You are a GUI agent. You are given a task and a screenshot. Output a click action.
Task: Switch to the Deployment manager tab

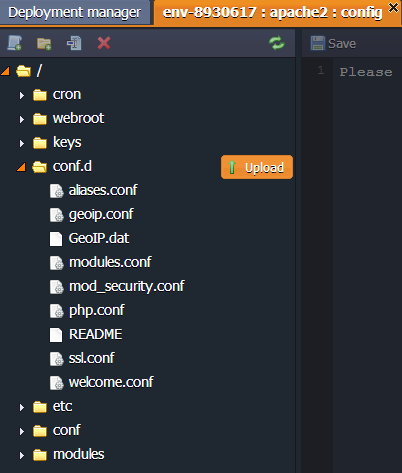click(x=75, y=12)
